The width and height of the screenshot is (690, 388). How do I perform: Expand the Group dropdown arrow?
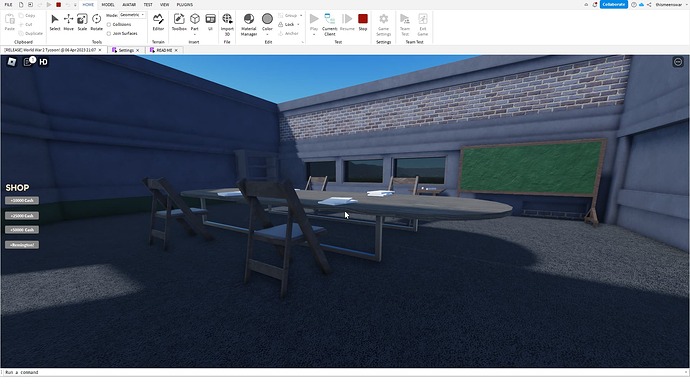point(301,15)
